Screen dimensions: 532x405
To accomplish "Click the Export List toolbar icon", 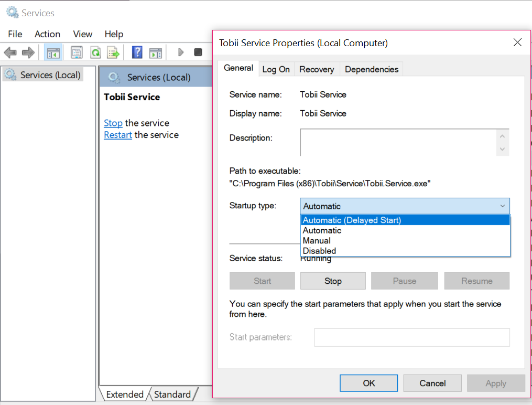I will pos(113,52).
